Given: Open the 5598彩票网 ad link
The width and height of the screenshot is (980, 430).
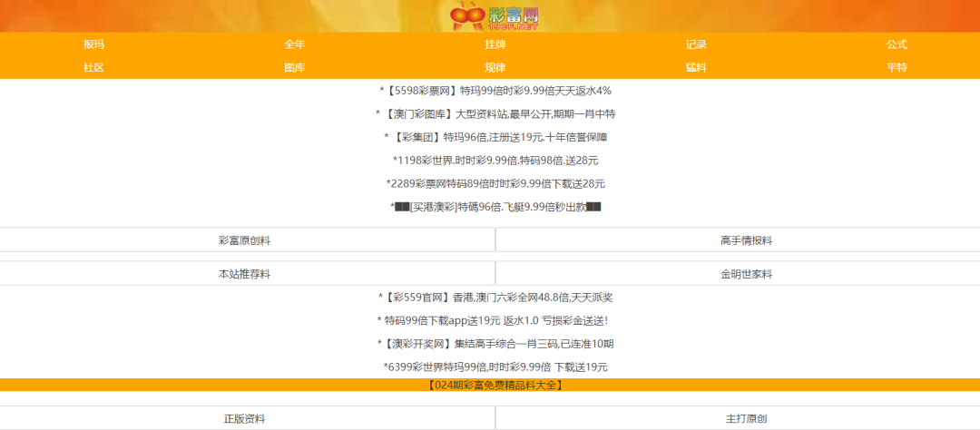Looking at the screenshot, I should [x=495, y=91].
